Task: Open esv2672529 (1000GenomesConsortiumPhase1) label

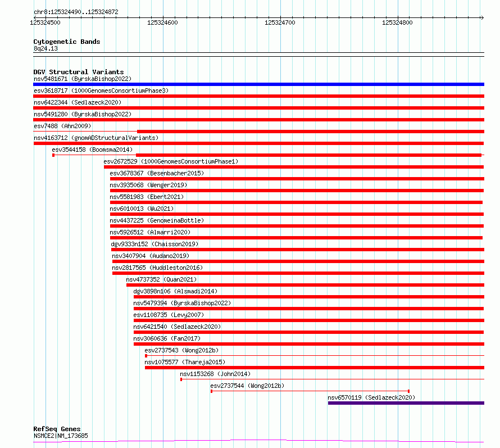Action: click(x=171, y=161)
